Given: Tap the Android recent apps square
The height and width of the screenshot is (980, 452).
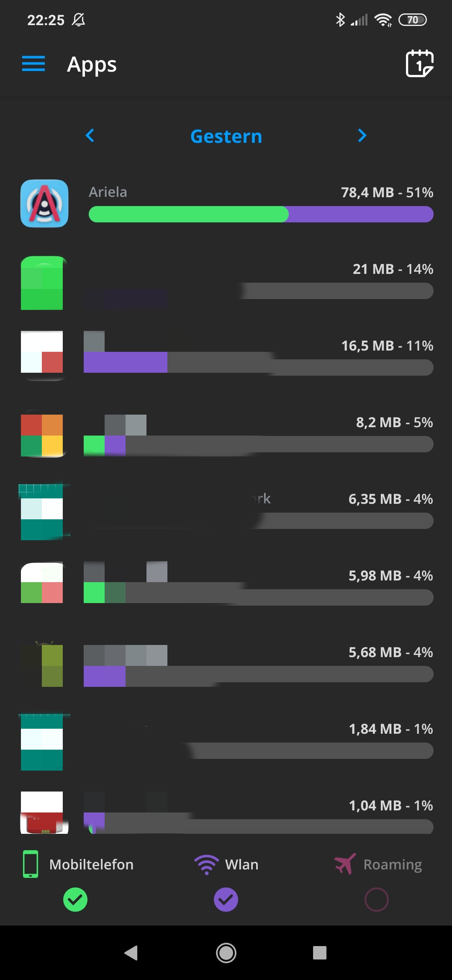Looking at the screenshot, I should point(320,953).
